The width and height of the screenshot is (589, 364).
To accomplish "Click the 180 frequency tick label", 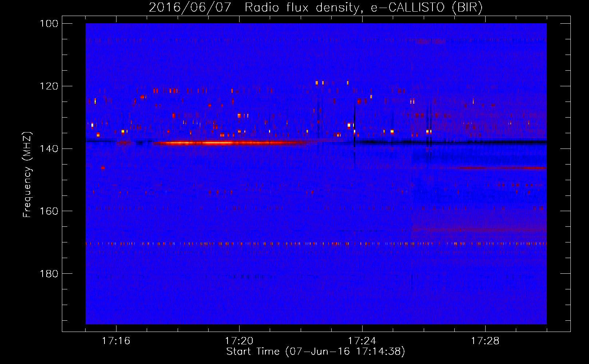I will [x=49, y=274].
